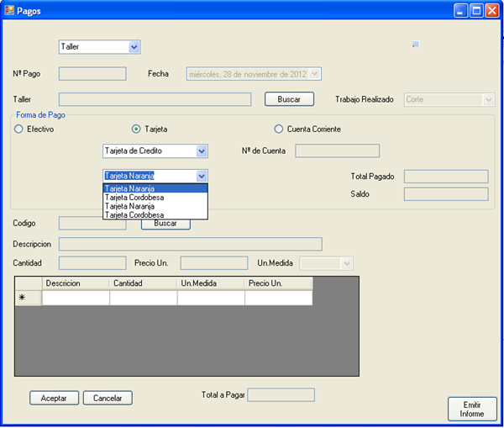The image size is (504, 428).
Task: Click the Pagos window title icon
Action: [9, 10]
